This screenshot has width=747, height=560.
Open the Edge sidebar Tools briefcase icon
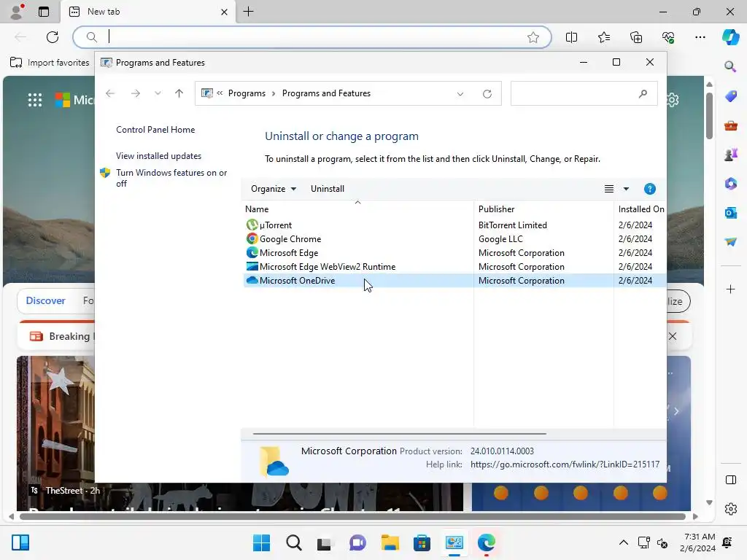(730, 125)
